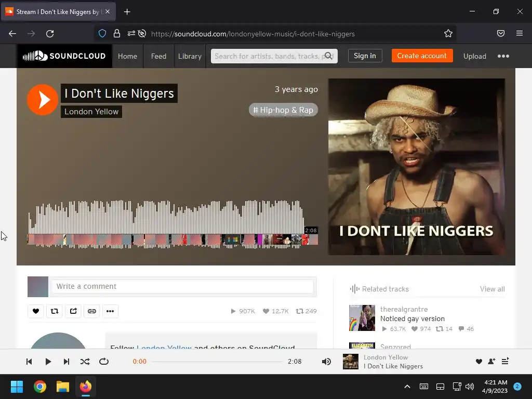Click Upload in the SoundCloud header
Viewport: 532px width, 399px height.
475,56
